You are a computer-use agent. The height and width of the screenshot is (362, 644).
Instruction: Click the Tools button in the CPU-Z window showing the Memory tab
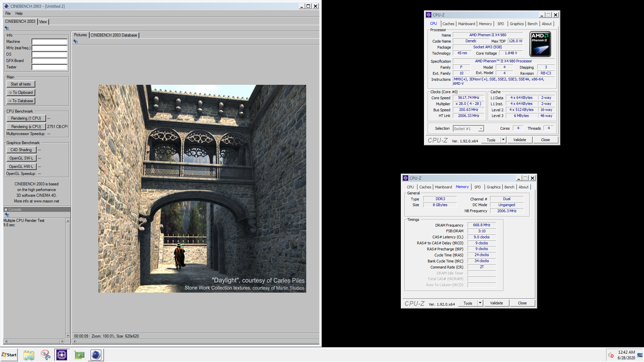[468, 303]
